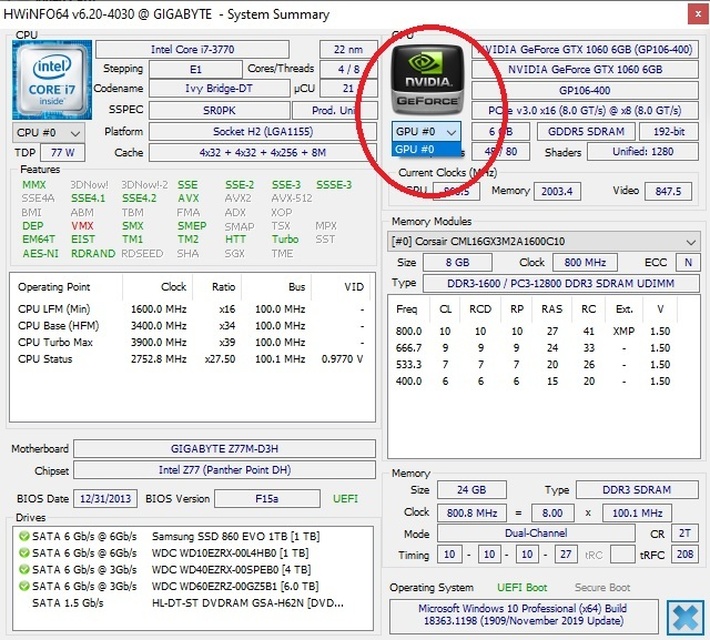Screen dimensions: 710x640
Task: Select the WDC WD40EZRX-00SPEB0 drive row
Action: pyautogui.click(x=193, y=569)
